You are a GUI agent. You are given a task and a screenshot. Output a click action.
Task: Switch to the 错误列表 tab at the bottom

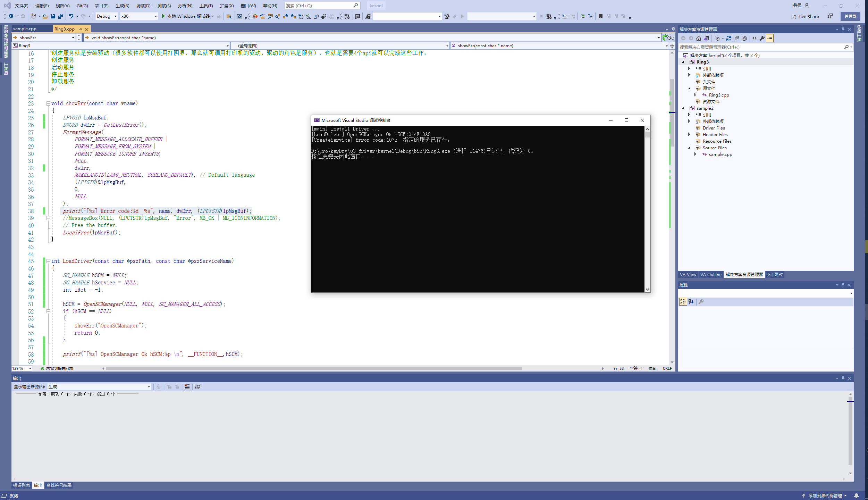click(22, 485)
